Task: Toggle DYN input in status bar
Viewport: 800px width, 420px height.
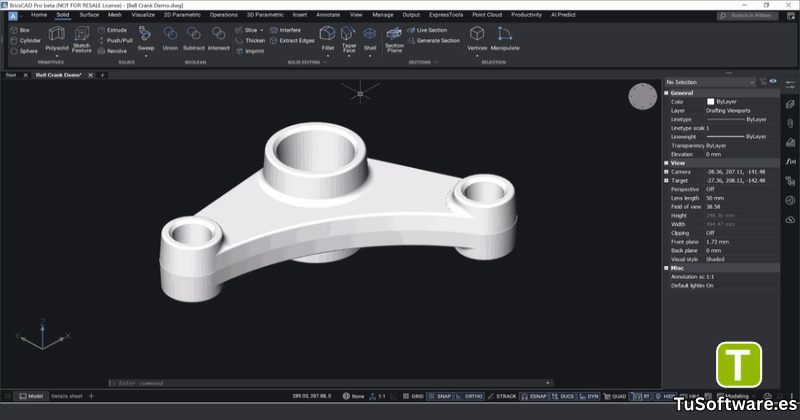Action: [589, 396]
